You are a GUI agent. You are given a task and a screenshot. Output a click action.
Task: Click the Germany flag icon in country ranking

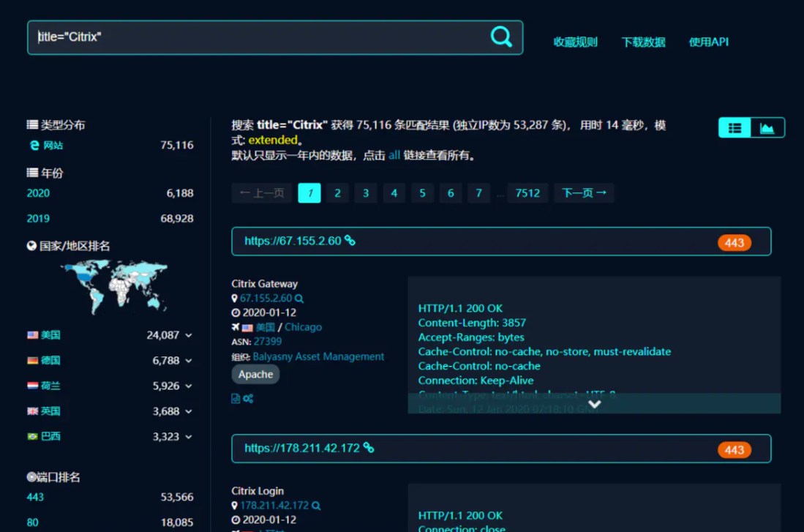(x=33, y=361)
